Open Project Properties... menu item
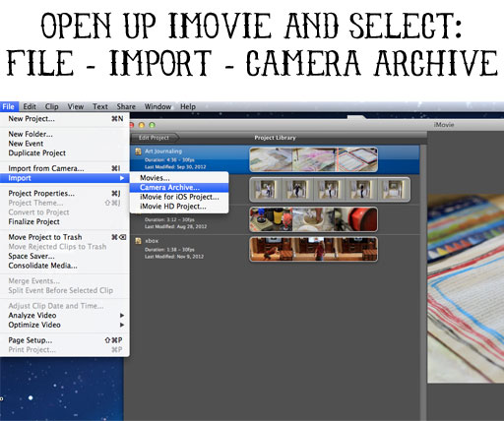Image resolution: width=504 pixels, height=421 pixels. 65,193
